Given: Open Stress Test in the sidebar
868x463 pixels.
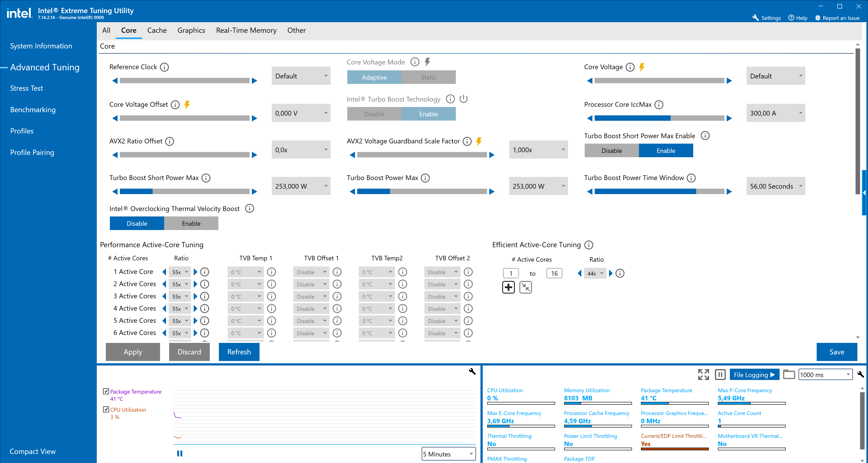Looking at the screenshot, I should (26, 88).
